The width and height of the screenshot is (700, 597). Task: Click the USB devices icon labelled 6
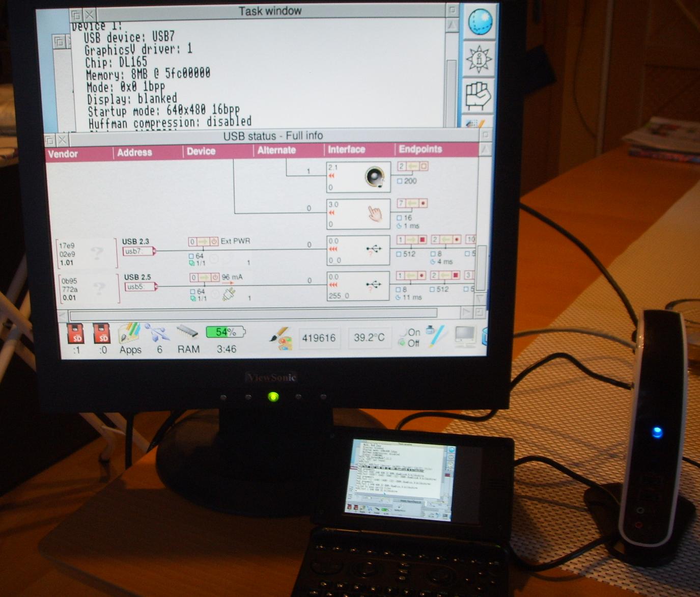[x=158, y=335]
